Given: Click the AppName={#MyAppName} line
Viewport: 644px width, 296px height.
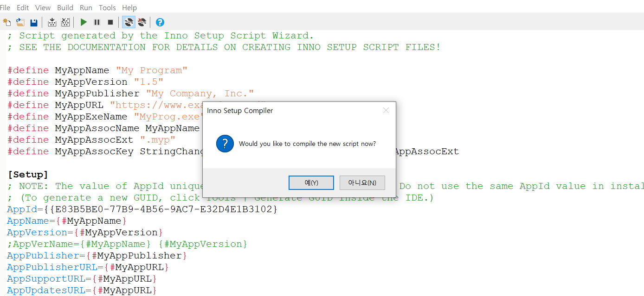Looking at the screenshot, I should point(67,221).
